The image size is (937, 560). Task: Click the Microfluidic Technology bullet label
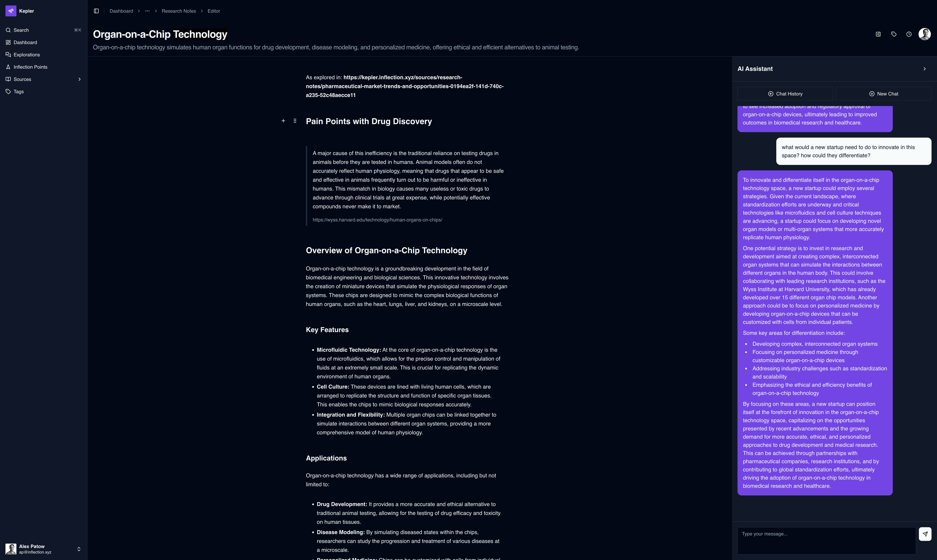point(349,350)
